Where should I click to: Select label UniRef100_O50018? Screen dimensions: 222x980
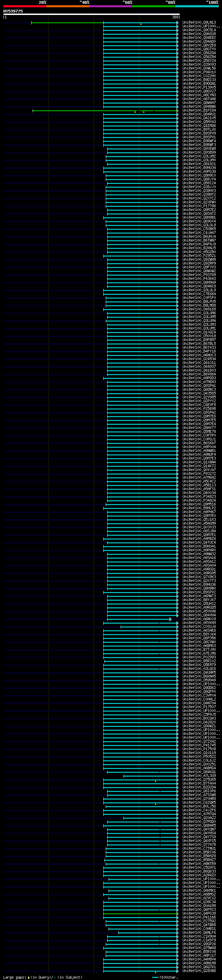coord(199,336)
